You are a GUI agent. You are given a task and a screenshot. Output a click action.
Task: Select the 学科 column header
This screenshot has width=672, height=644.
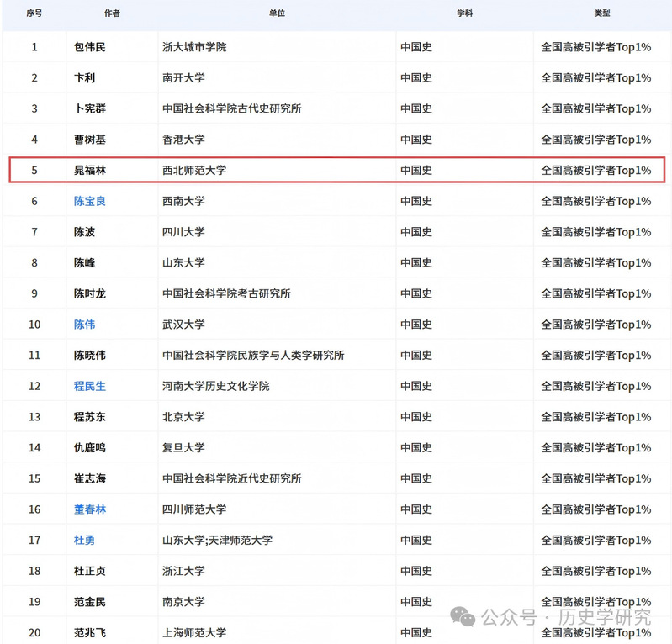(x=464, y=13)
